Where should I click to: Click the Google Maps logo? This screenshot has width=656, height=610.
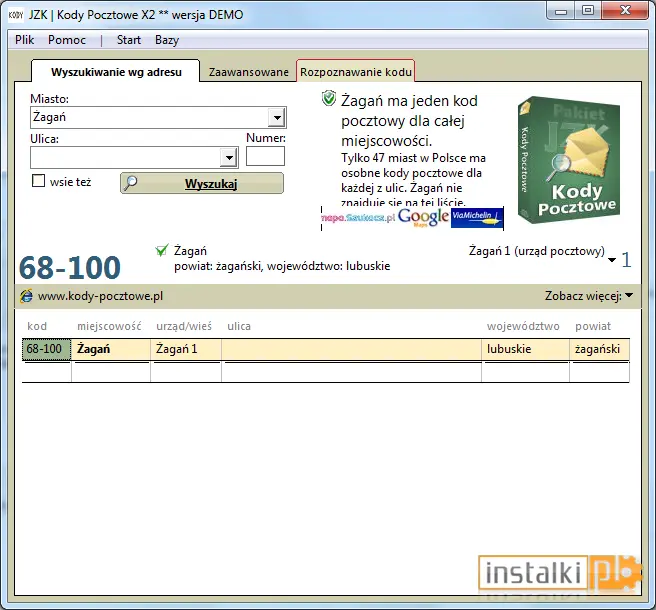[x=423, y=218]
